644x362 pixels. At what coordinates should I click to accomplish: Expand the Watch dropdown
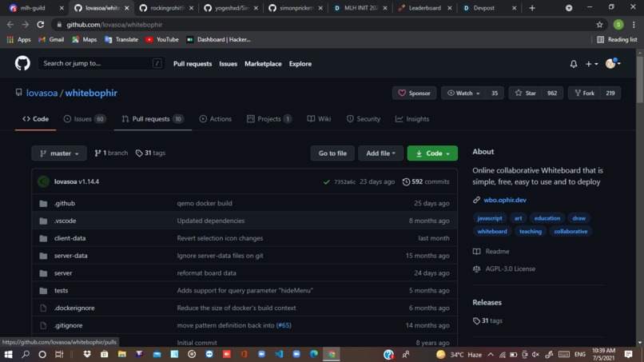coord(463,93)
